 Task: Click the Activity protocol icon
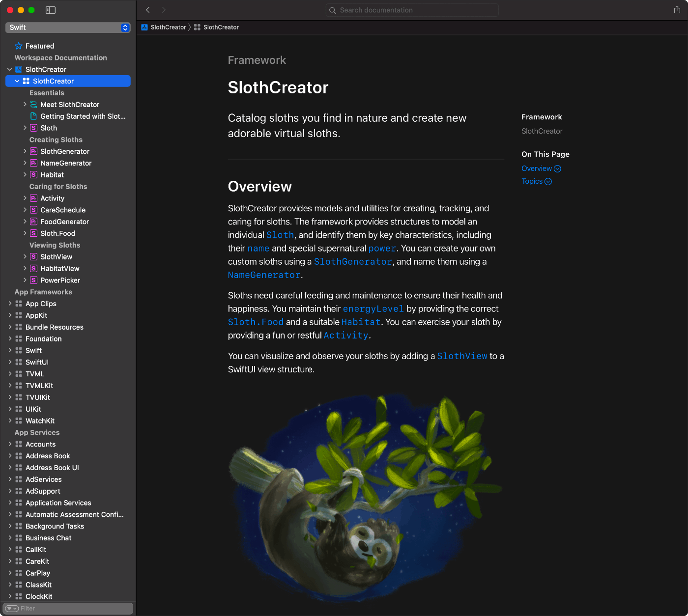pos(33,198)
